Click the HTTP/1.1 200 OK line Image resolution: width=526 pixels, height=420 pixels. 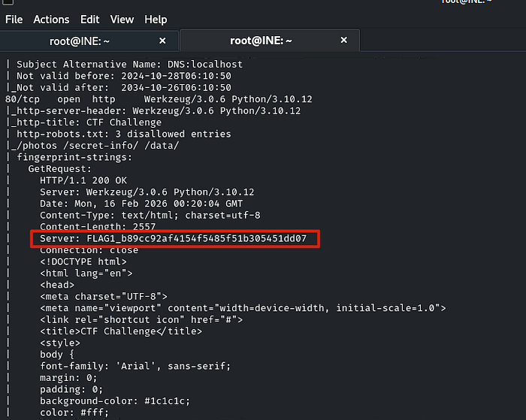(x=83, y=180)
